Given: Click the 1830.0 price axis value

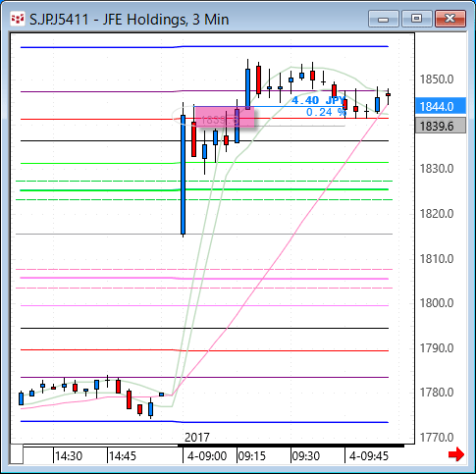Looking at the screenshot, I should coord(437,169).
